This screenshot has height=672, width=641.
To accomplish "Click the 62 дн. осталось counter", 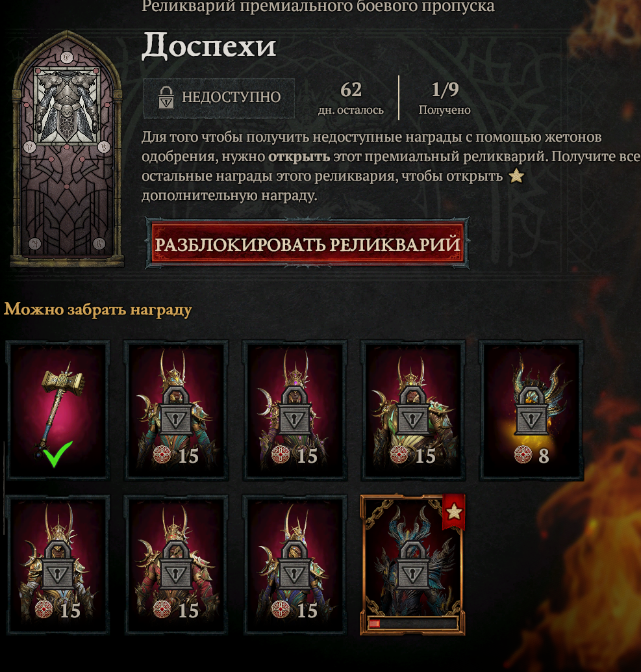I will [x=351, y=98].
